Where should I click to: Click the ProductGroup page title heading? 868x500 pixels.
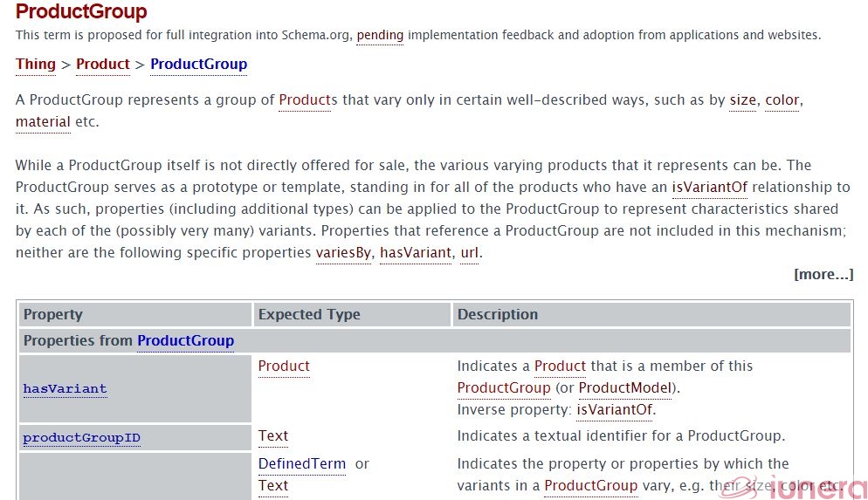81,12
